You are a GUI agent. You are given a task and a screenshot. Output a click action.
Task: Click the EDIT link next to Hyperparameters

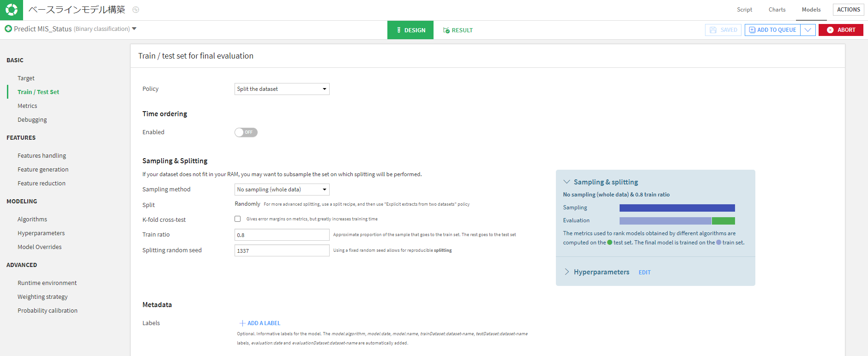(645, 273)
